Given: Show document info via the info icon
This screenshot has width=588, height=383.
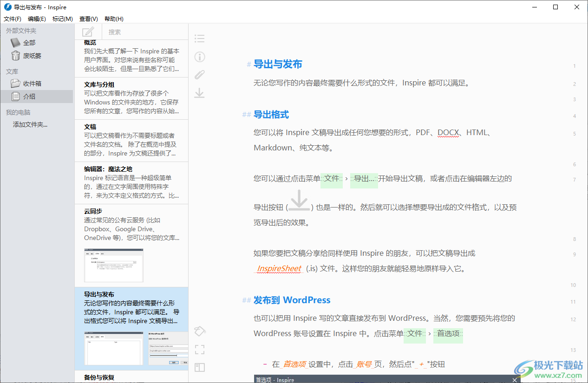Looking at the screenshot, I should [199, 57].
